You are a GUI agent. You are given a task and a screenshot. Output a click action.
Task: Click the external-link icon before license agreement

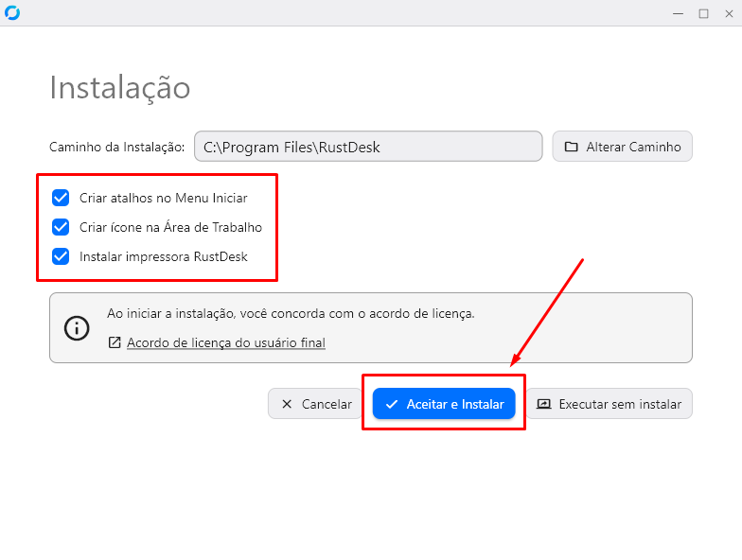pyautogui.click(x=115, y=342)
